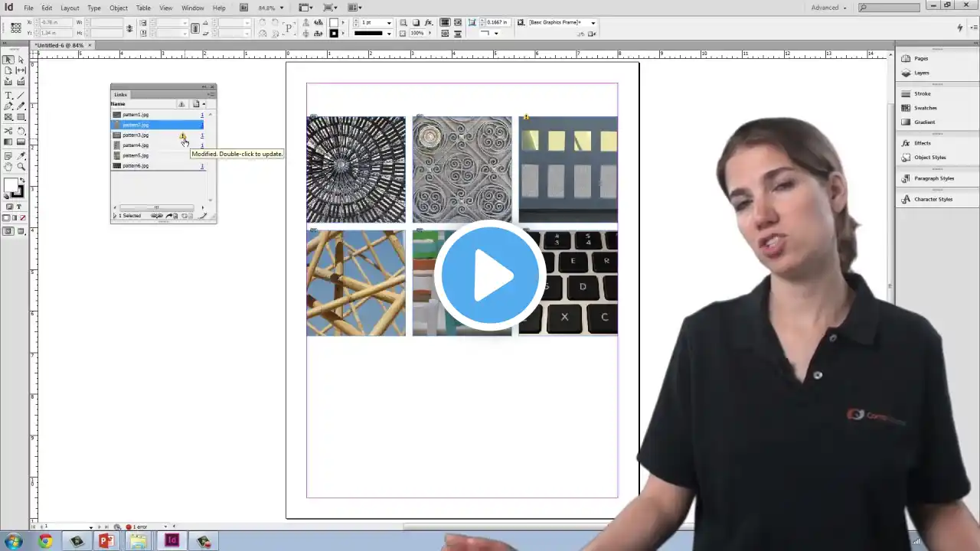This screenshot has height=551, width=980.
Task: Select the Gradient Swatch tool
Action: [8, 142]
